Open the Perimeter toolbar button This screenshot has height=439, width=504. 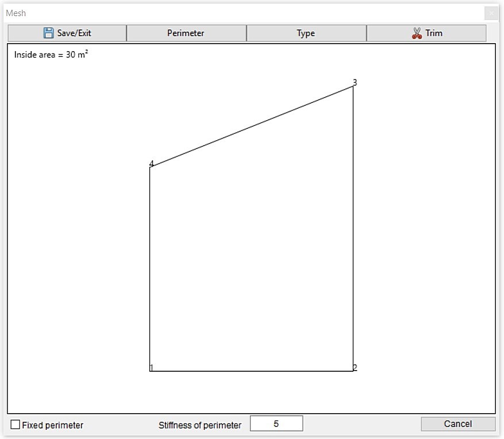pyautogui.click(x=185, y=33)
